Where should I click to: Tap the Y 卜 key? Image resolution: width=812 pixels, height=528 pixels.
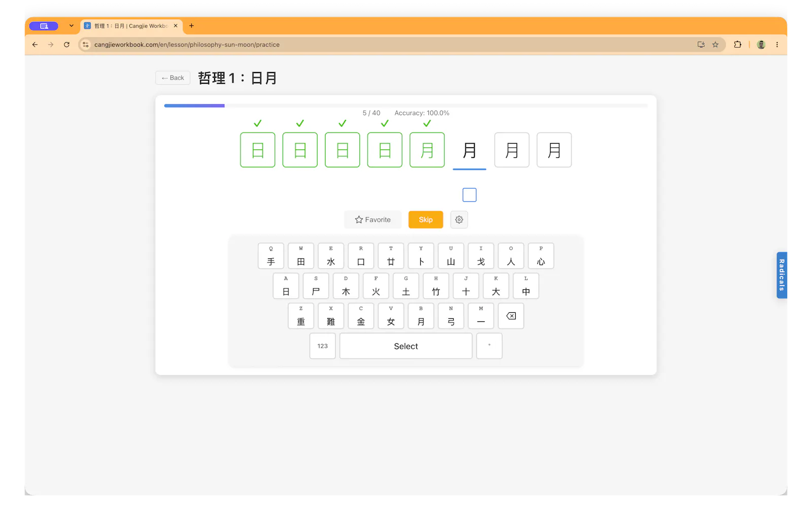(421, 256)
